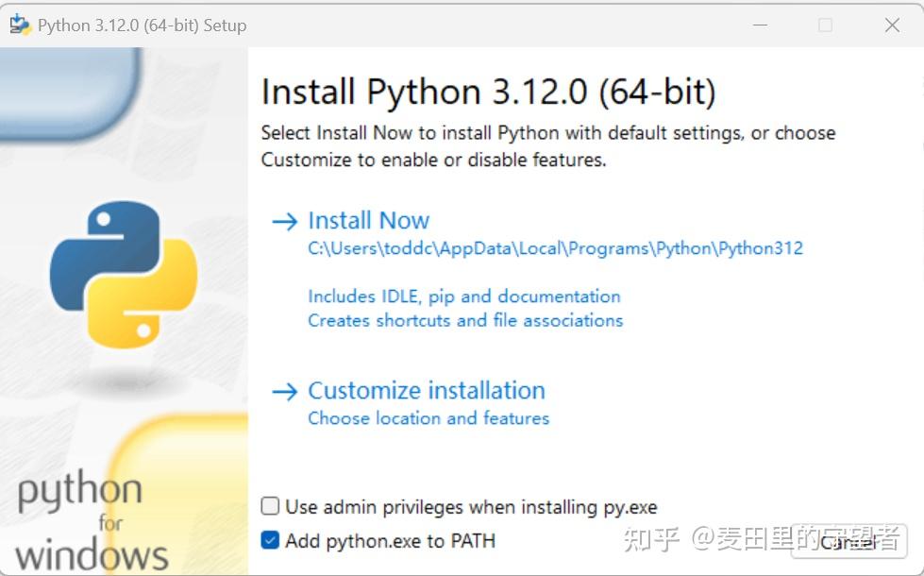This screenshot has height=576, width=924.
Task: Click the 'Install Python 3.12.0 (64-bit)' heading
Action: (x=488, y=91)
